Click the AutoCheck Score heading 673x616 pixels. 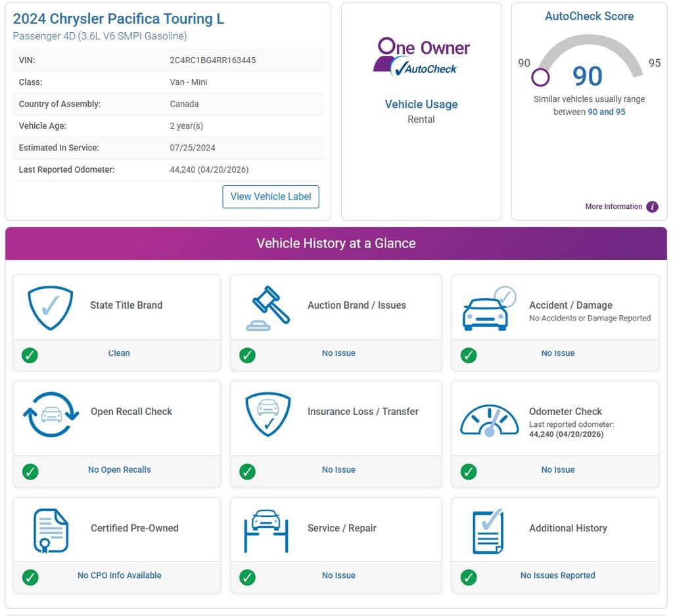[x=589, y=16]
